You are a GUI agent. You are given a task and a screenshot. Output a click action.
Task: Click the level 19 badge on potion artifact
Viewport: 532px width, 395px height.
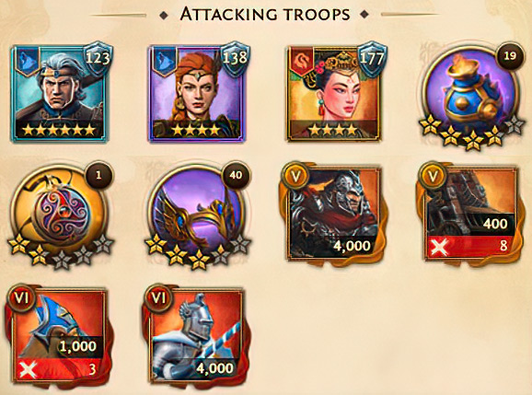tap(510, 56)
